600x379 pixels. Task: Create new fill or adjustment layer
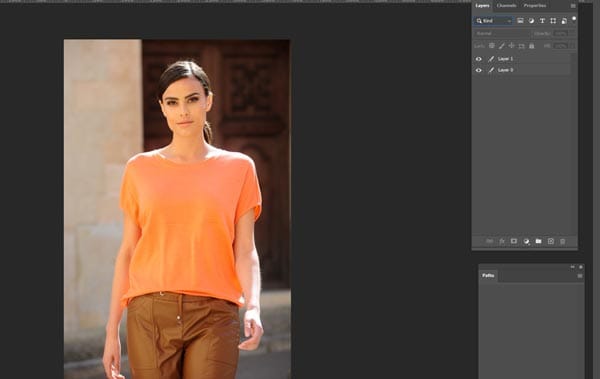[x=527, y=242]
